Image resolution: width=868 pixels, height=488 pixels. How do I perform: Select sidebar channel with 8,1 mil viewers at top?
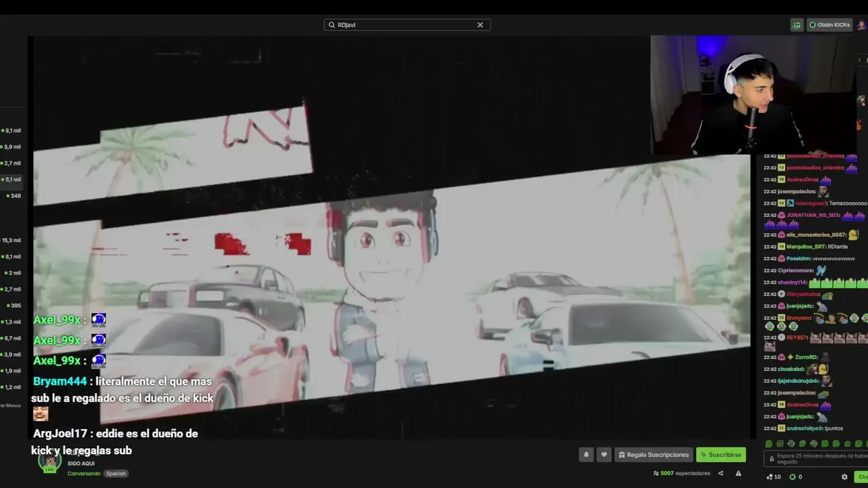click(x=12, y=130)
